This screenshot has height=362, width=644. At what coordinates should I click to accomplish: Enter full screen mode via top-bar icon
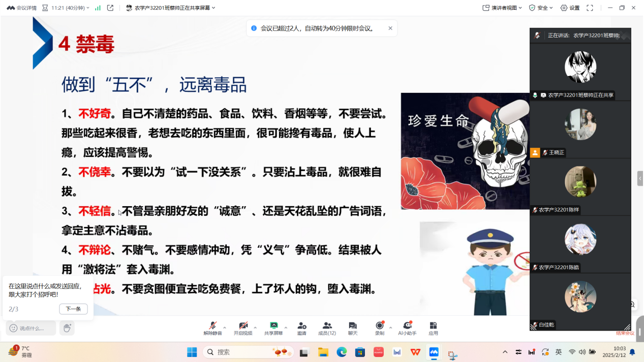[x=590, y=8]
